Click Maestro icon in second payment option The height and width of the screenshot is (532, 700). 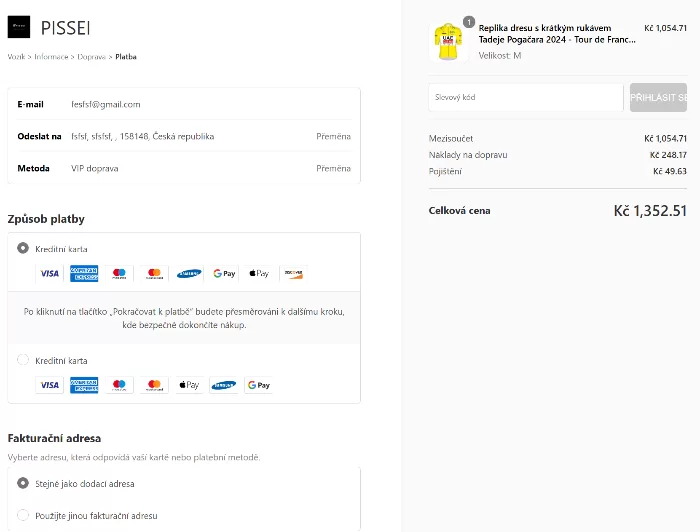[x=119, y=385]
